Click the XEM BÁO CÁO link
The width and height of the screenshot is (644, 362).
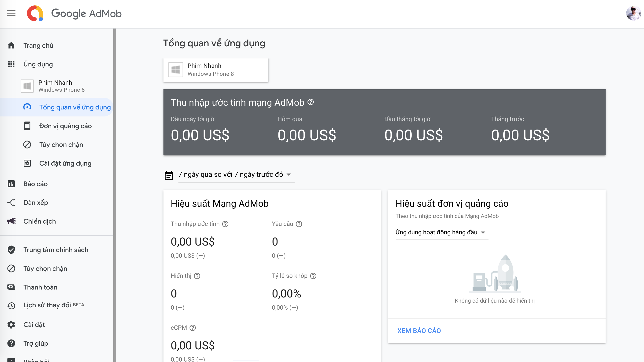point(419,330)
